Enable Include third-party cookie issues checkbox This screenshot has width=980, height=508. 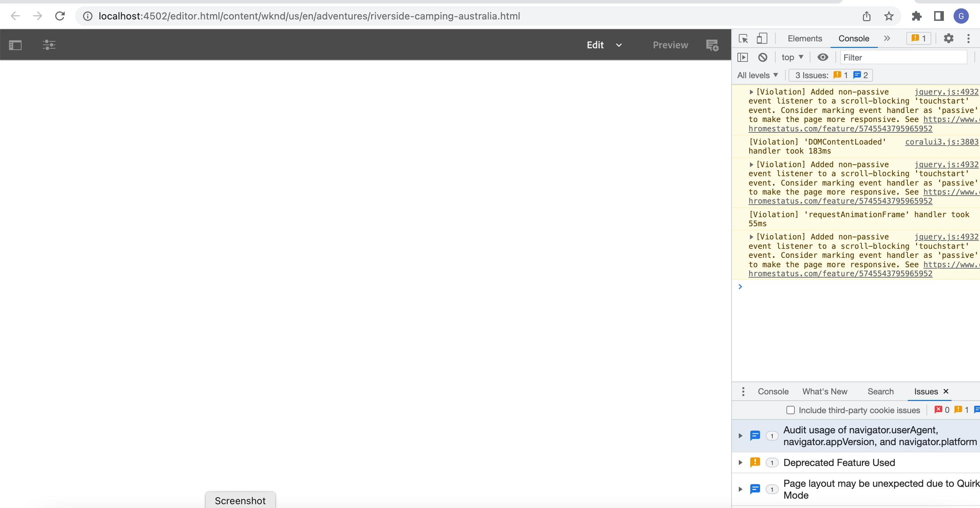pyautogui.click(x=791, y=410)
